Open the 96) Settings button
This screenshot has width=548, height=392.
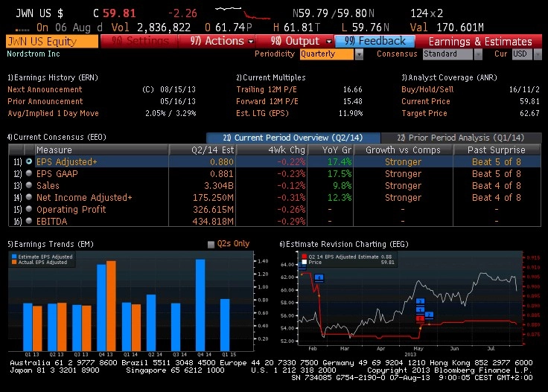pyautogui.click(x=138, y=41)
